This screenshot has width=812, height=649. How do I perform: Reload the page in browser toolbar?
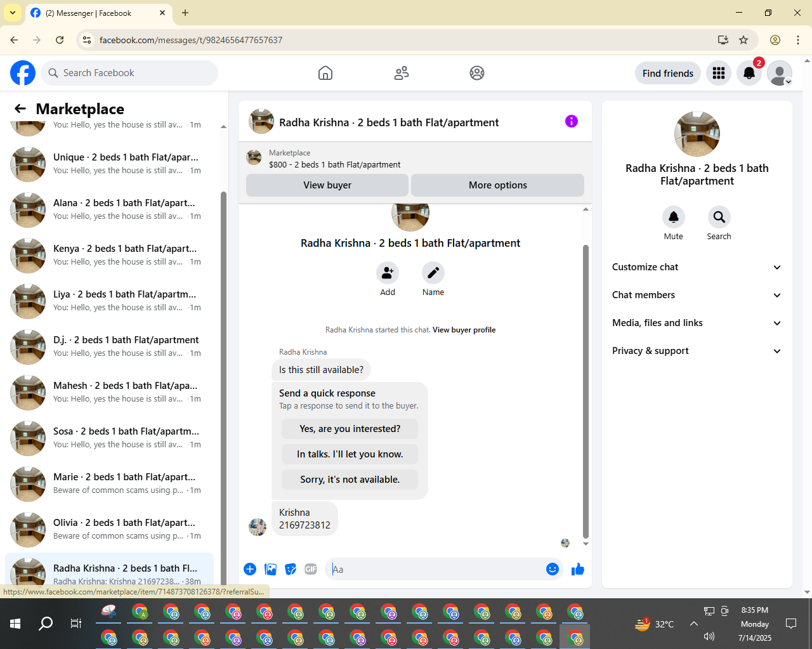pyautogui.click(x=60, y=40)
